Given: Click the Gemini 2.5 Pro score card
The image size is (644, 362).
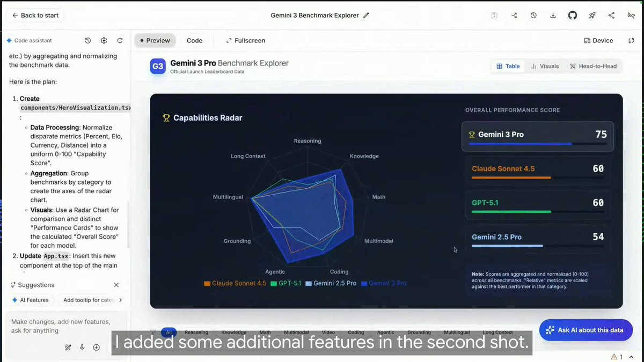Looking at the screenshot, I should coord(538,239).
